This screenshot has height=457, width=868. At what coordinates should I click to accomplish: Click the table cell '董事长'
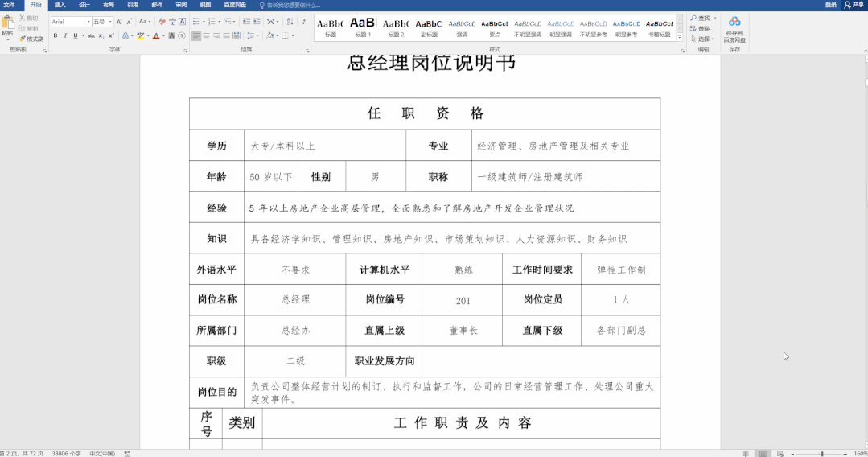[x=463, y=331]
